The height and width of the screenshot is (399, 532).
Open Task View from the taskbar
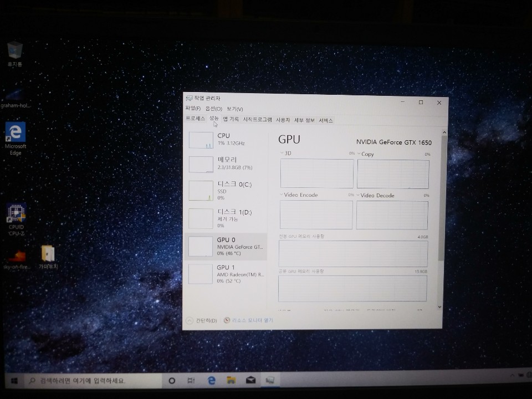191,381
